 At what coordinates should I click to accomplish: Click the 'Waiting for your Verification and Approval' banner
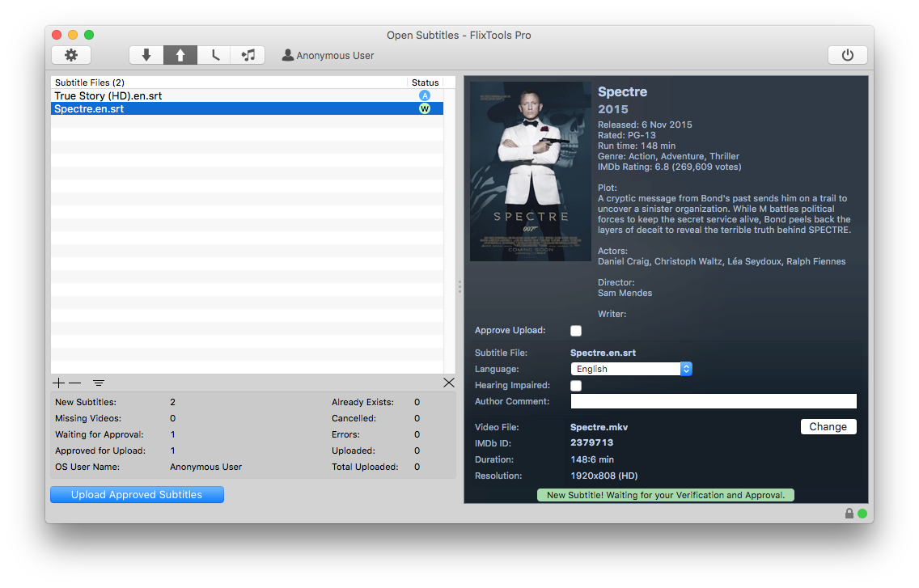(666, 495)
